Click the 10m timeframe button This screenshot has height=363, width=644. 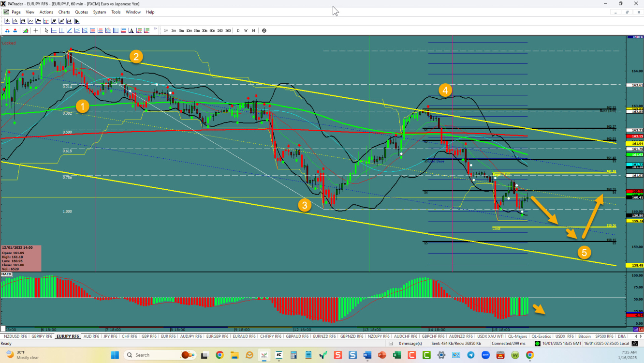click(x=189, y=30)
